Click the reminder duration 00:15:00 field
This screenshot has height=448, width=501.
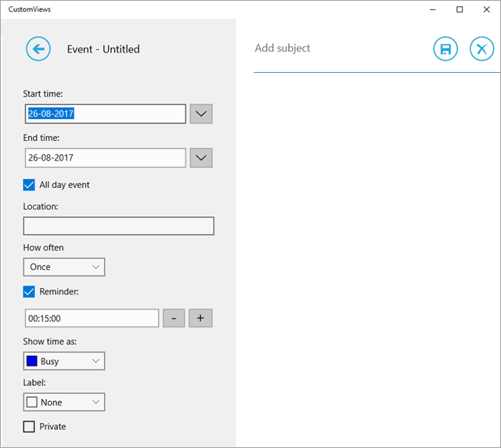coord(92,318)
